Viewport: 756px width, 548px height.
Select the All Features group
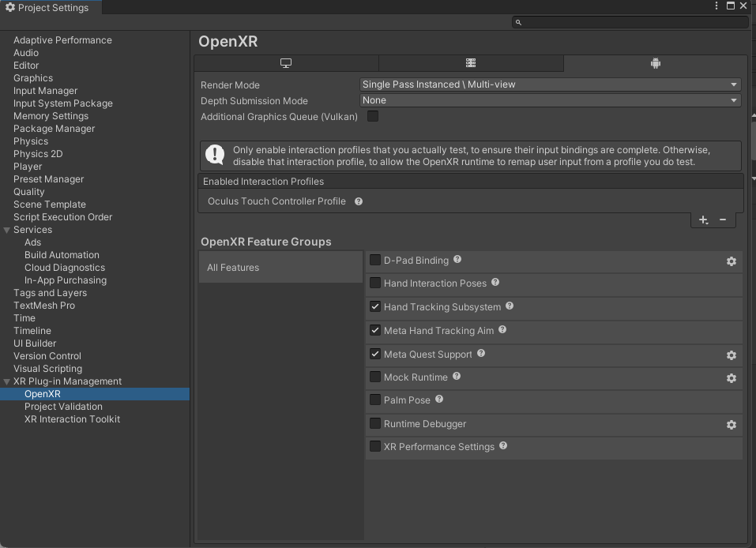[x=280, y=268]
